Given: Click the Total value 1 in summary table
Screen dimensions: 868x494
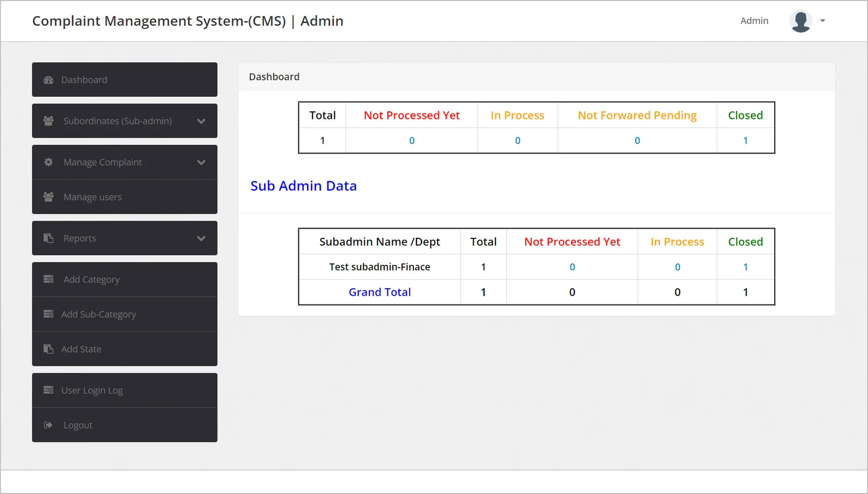Looking at the screenshot, I should pos(322,141).
